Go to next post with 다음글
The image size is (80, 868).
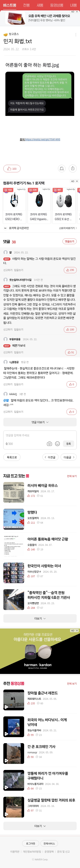point(69,457)
